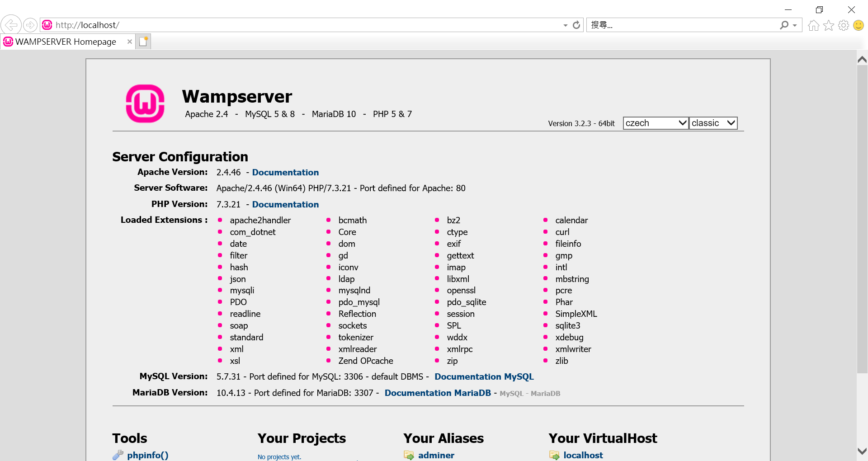Click the Wampserver pink logo
This screenshot has width=868, height=461.
tap(145, 103)
